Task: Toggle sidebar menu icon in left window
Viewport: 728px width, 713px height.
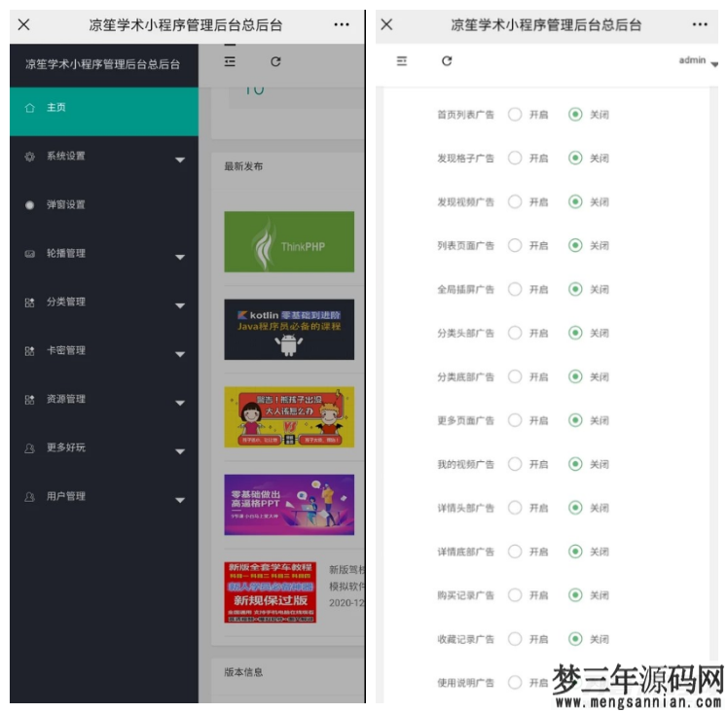Action: (x=230, y=61)
